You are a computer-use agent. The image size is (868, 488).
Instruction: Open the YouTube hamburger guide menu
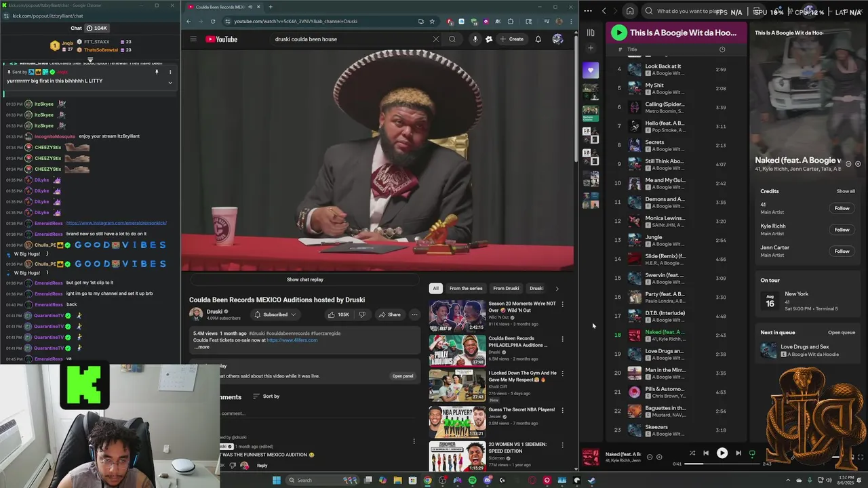pos(193,39)
